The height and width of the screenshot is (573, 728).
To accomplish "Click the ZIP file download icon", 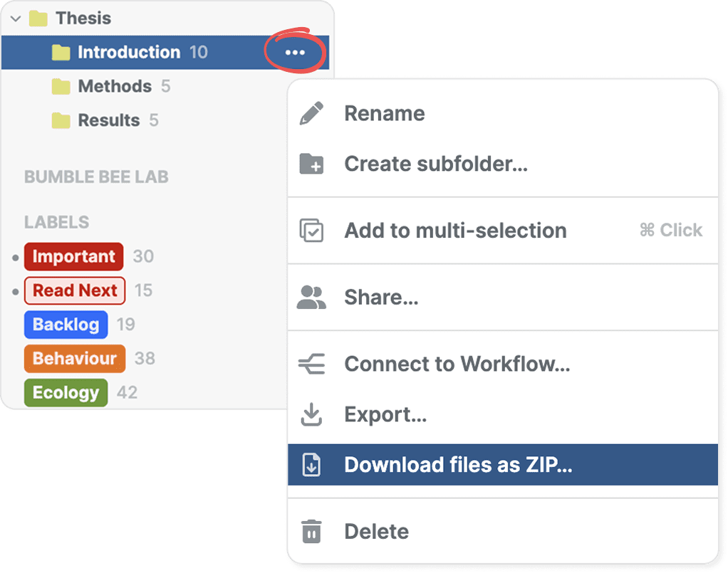I will point(311,466).
